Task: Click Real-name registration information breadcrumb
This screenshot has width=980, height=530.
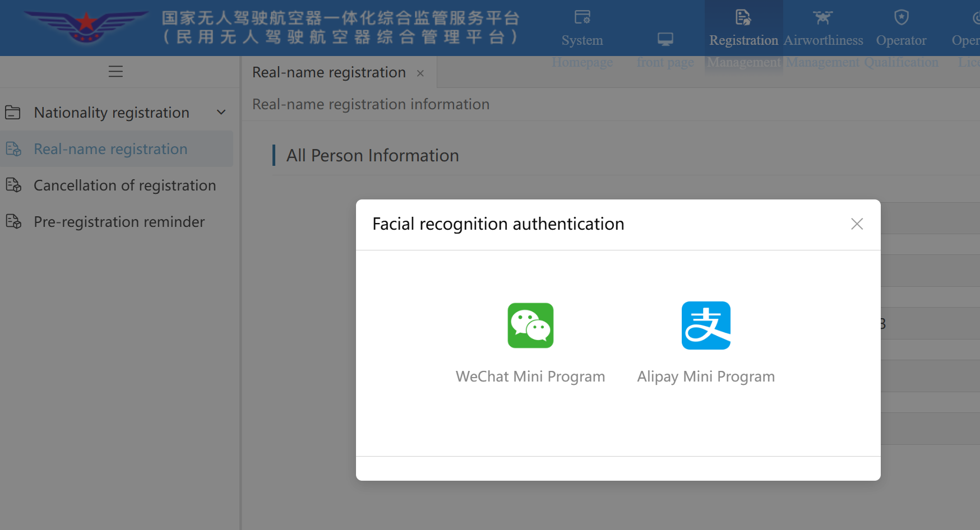Action: click(x=371, y=104)
